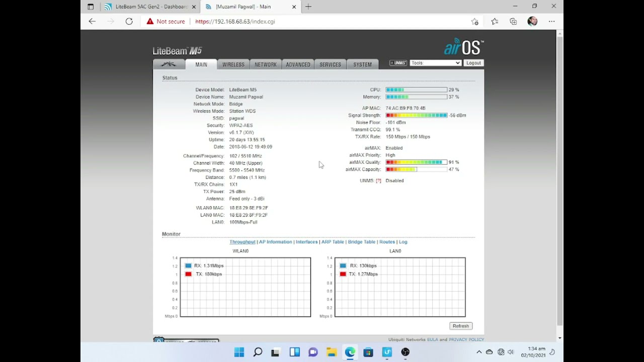This screenshot has height=362, width=644.
Task: Open Microsoft Store from taskbar
Action: (x=368, y=352)
